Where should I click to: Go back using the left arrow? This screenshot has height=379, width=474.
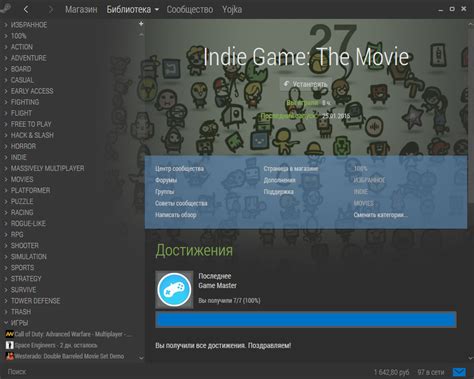coord(26,9)
